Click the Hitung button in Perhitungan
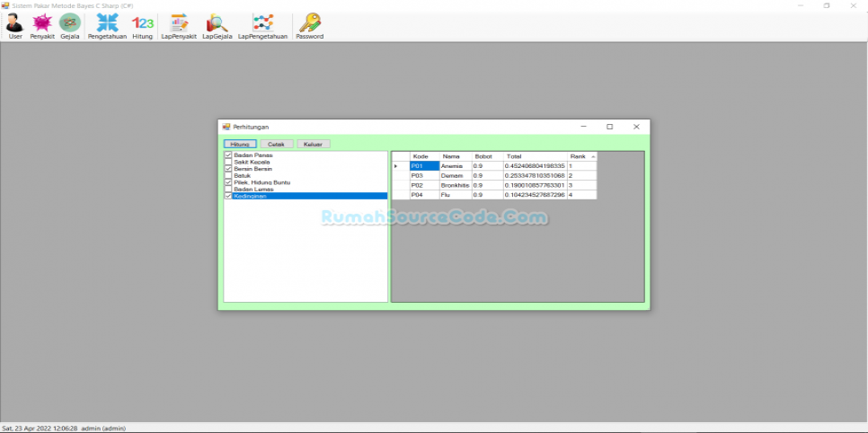The image size is (868, 433). point(240,144)
